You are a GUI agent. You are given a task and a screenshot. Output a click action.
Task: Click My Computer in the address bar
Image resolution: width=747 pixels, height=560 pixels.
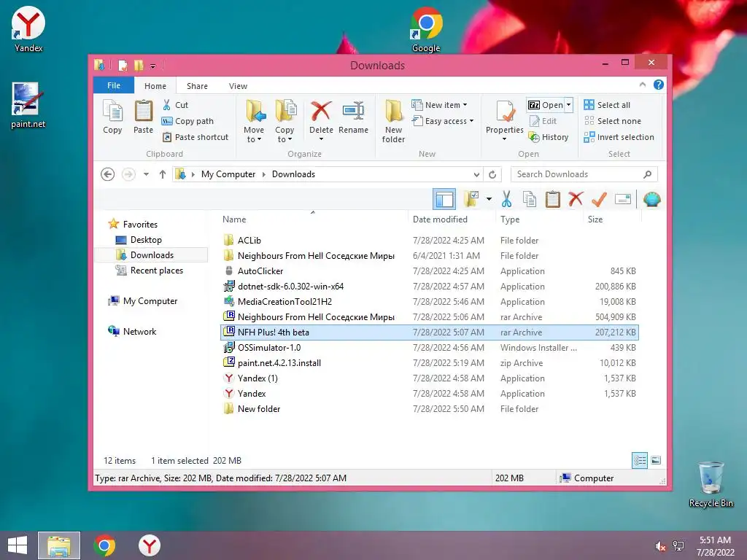click(228, 174)
